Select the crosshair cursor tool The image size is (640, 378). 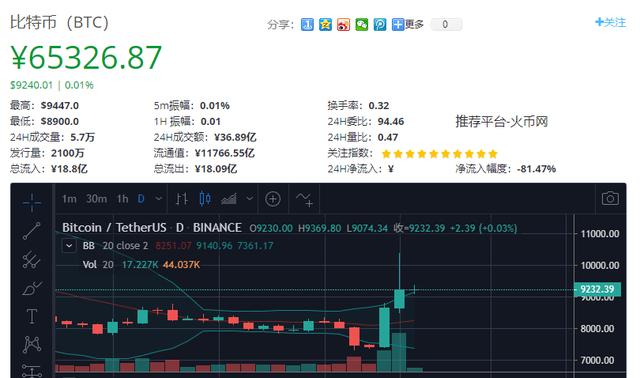click(32, 202)
